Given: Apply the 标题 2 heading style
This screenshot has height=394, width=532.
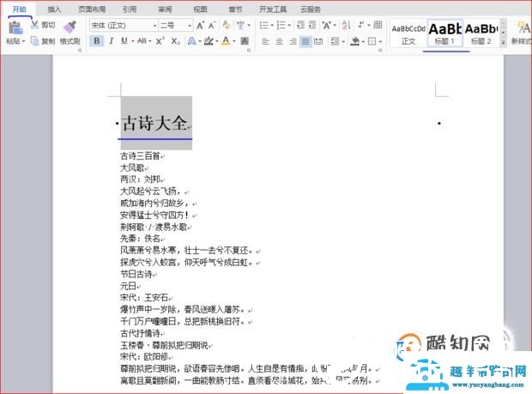Looking at the screenshot, I should tap(481, 33).
